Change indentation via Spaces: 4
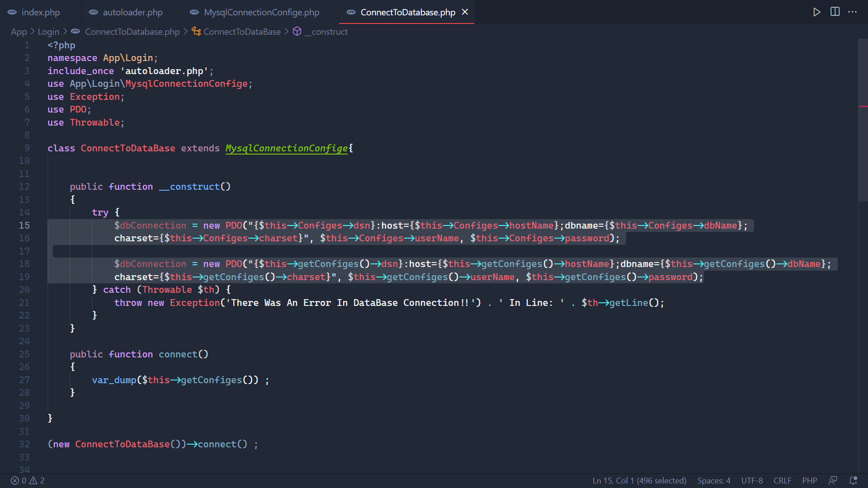This screenshot has width=868, height=488. [713, 481]
